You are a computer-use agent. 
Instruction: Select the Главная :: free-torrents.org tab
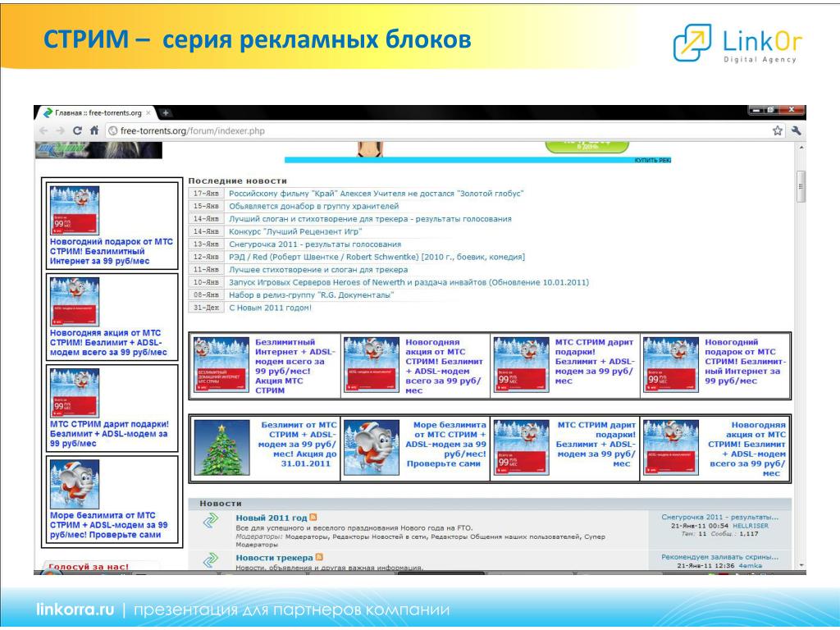point(97,113)
